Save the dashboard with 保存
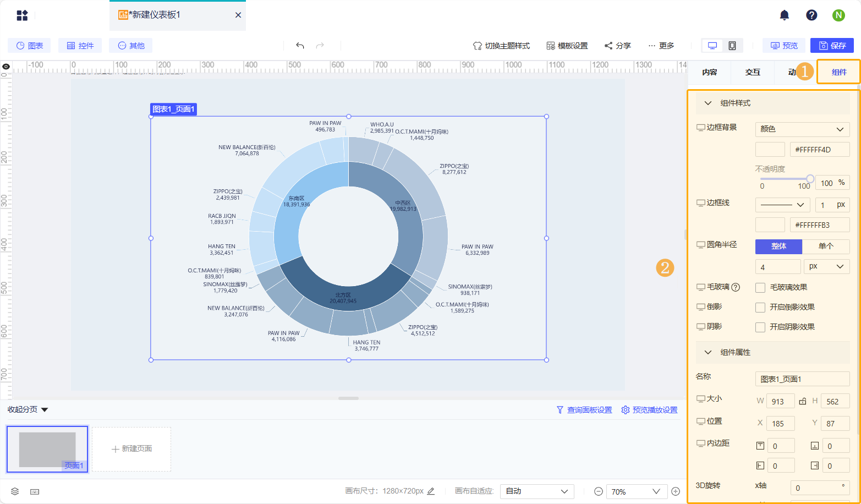This screenshot has height=504, width=861. [x=832, y=46]
